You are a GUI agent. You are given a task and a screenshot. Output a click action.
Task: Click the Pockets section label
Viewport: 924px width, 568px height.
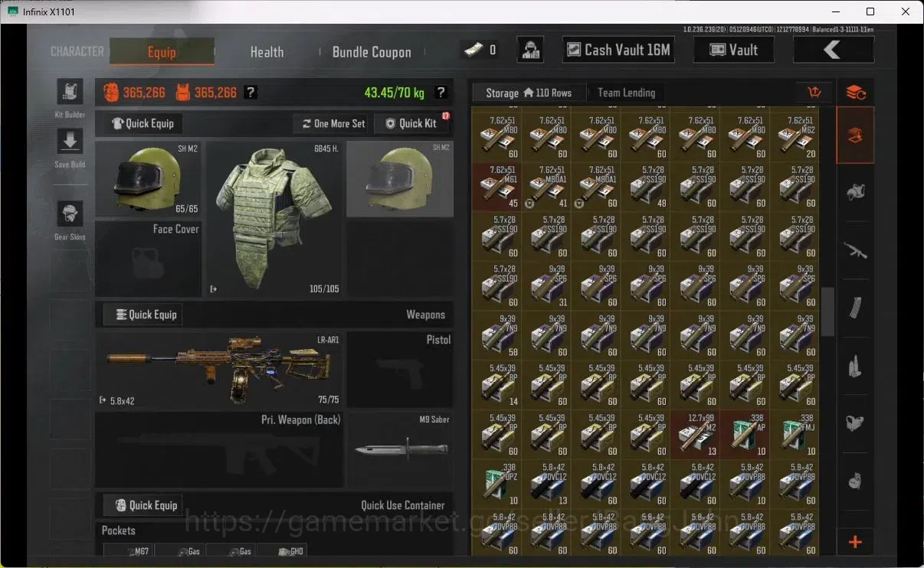[x=119, y=530]
